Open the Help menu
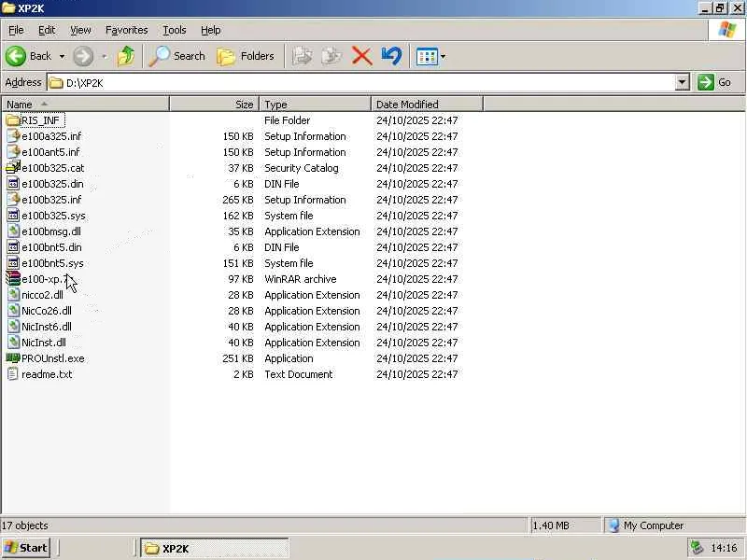747x560 pixels. pos(211,30)
